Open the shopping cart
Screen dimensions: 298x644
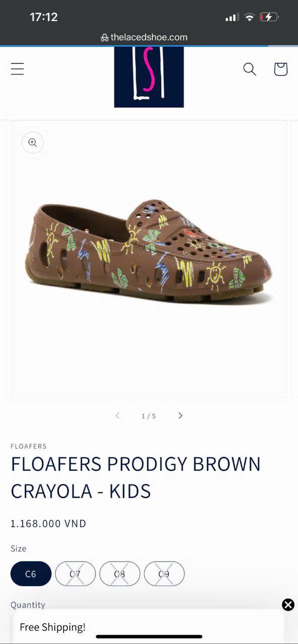(x=280, y=69)
